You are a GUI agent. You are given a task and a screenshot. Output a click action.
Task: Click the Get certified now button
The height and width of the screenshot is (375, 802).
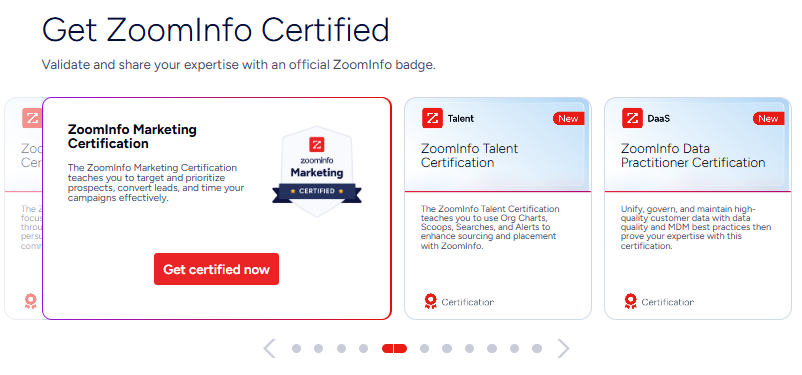(216, 269)
